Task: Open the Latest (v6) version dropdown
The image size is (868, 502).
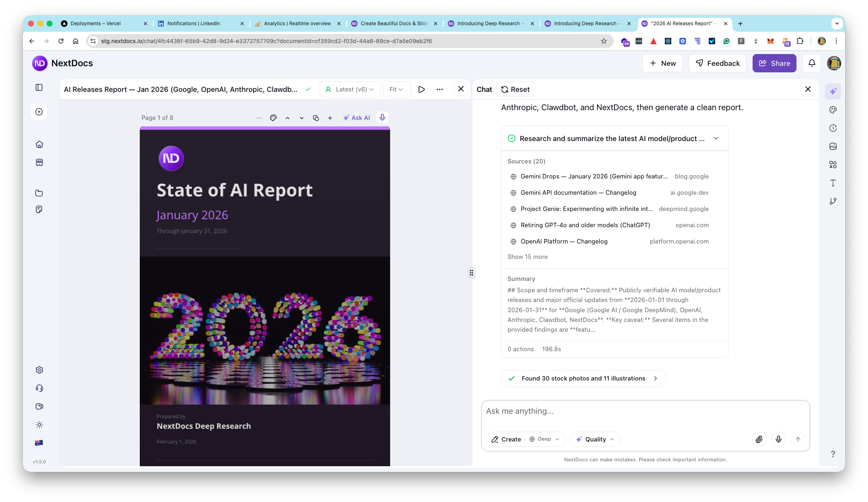Action: pyautogui.click(x=350, y=89)
